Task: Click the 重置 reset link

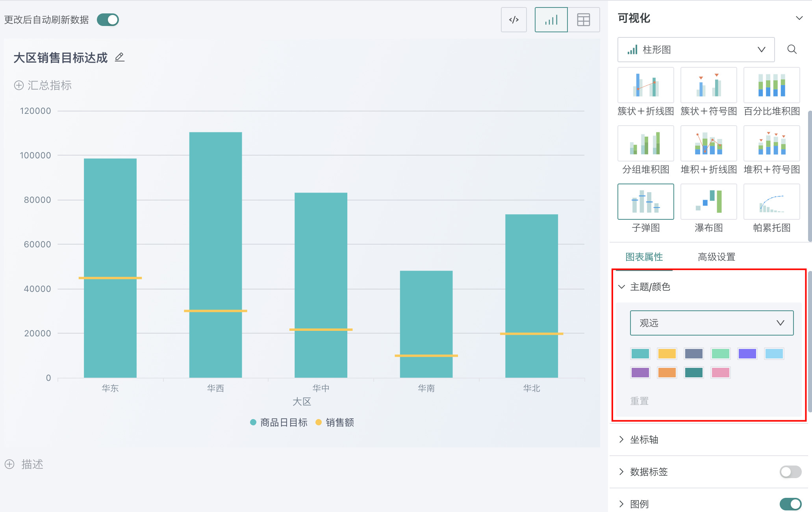Action: [639, 401]
